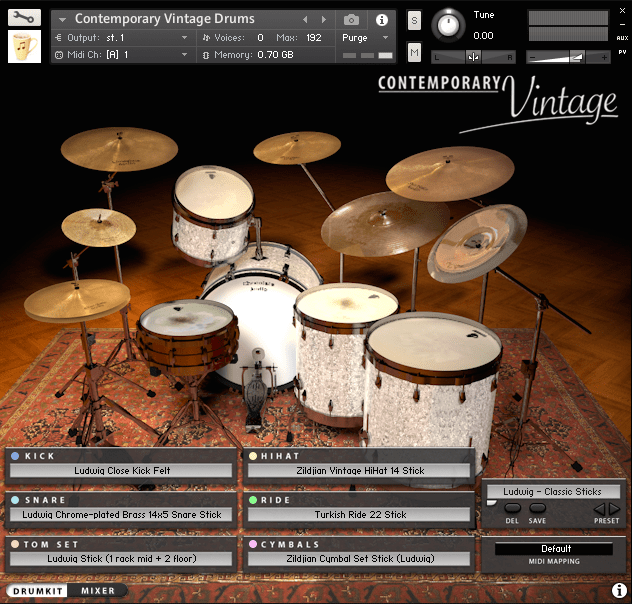Expand the Contemporary Vintage Drums instrument menu arrow
This screenshot has width=632, height=604.
click(62, 19)
